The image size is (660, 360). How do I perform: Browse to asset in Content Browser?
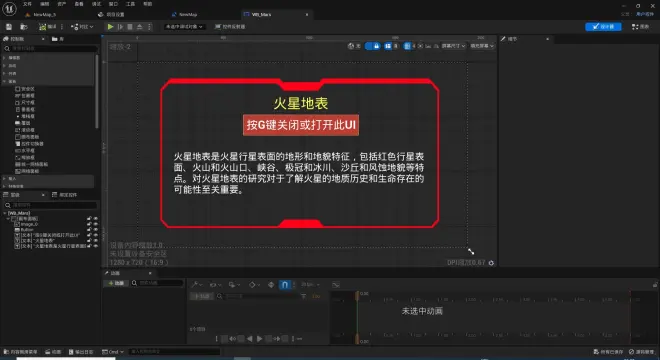(x=24, y=27)
